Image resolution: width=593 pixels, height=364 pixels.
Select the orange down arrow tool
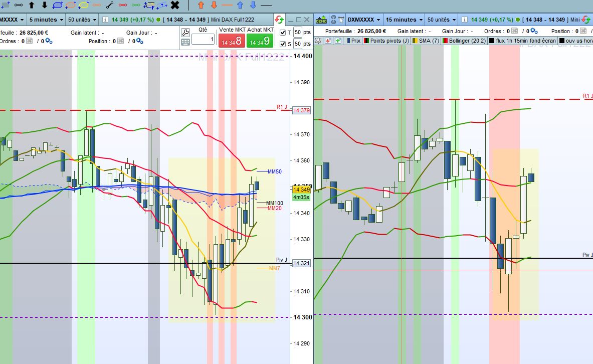click(214, 6)
